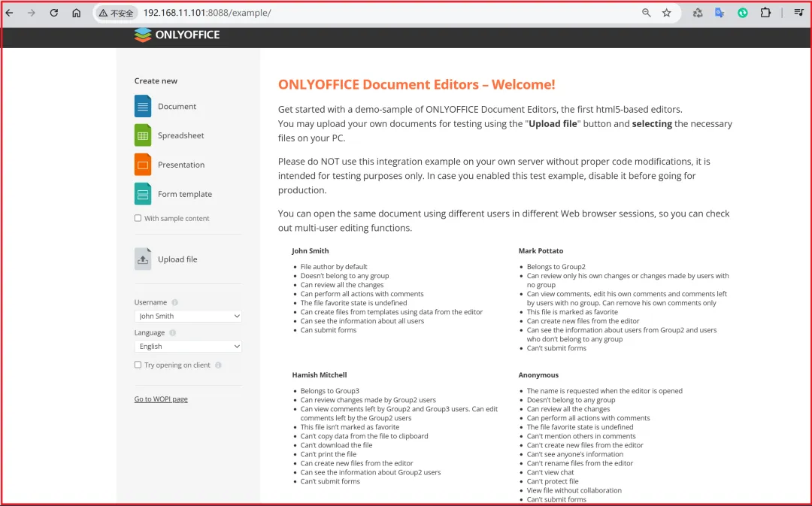The image size is (812, 506).
Task: Open the media control playlist icon
Action: tap(798, 13)
